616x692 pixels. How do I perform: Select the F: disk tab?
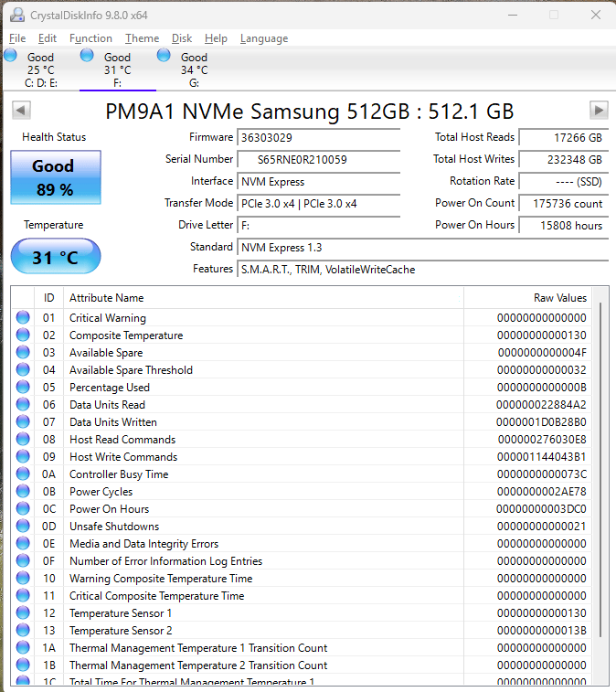(117, 69)
